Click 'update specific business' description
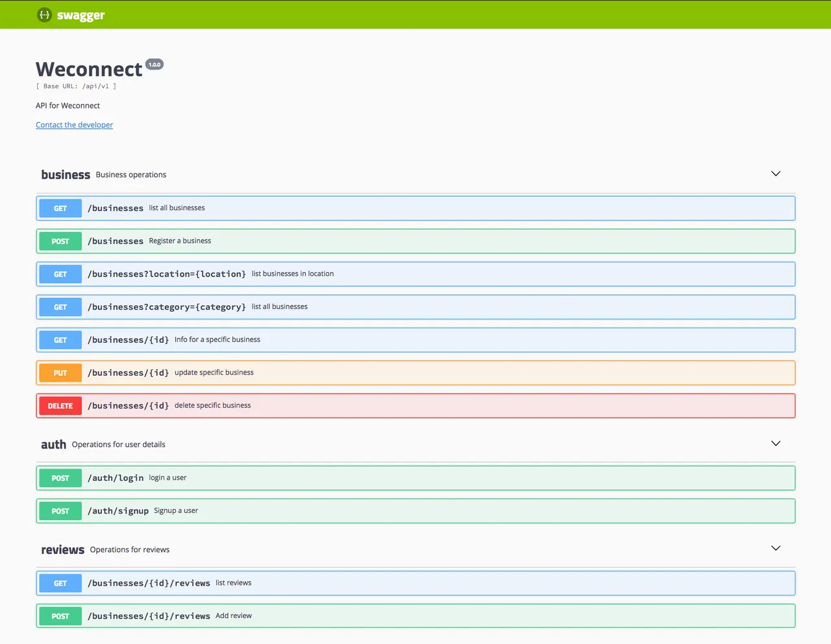Screen dimensions: 831x644 (214, 373)
